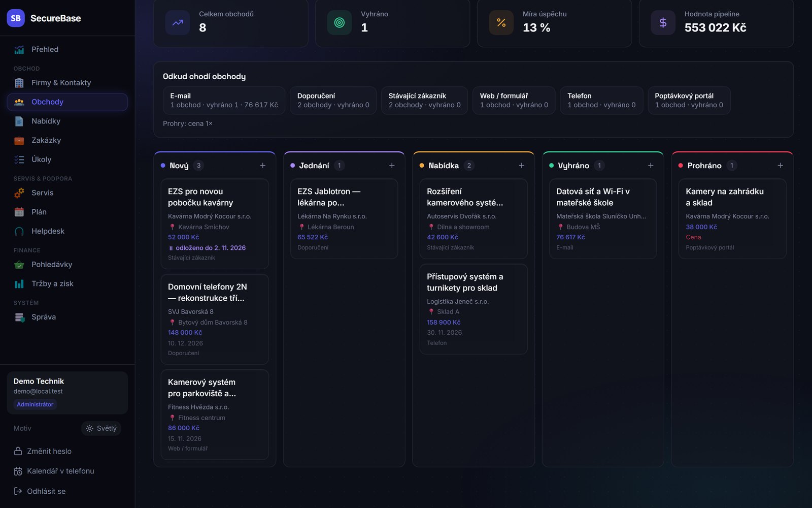Click the Tržby a zisk chart icon

coord(19,284)
